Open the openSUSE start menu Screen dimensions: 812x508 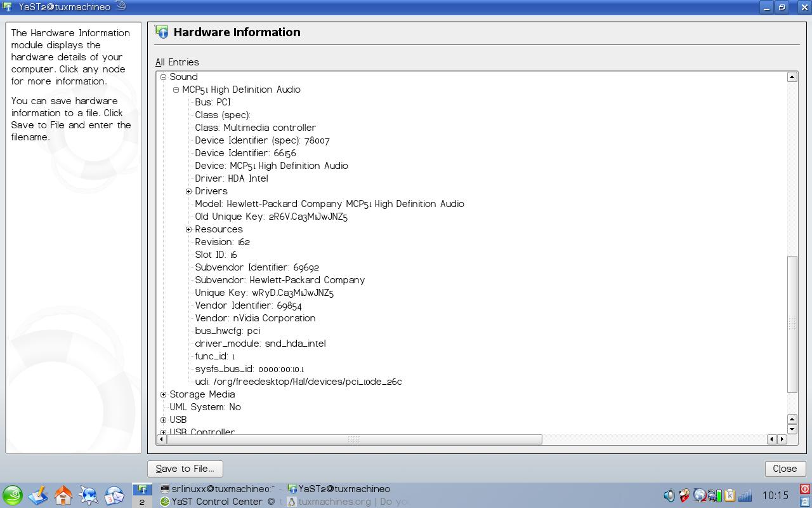coord(12,495)
